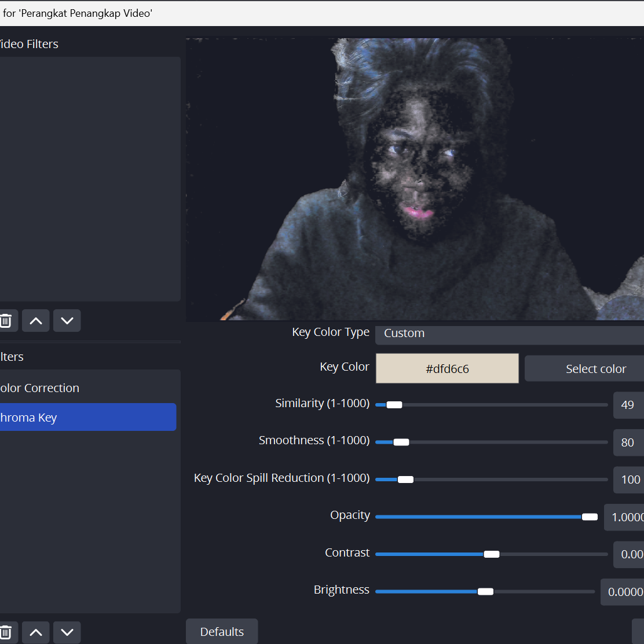This screenshot has height=644, width=644.
Task: Click the Smoothness slider handle
Action: click(x=401, y=442)
